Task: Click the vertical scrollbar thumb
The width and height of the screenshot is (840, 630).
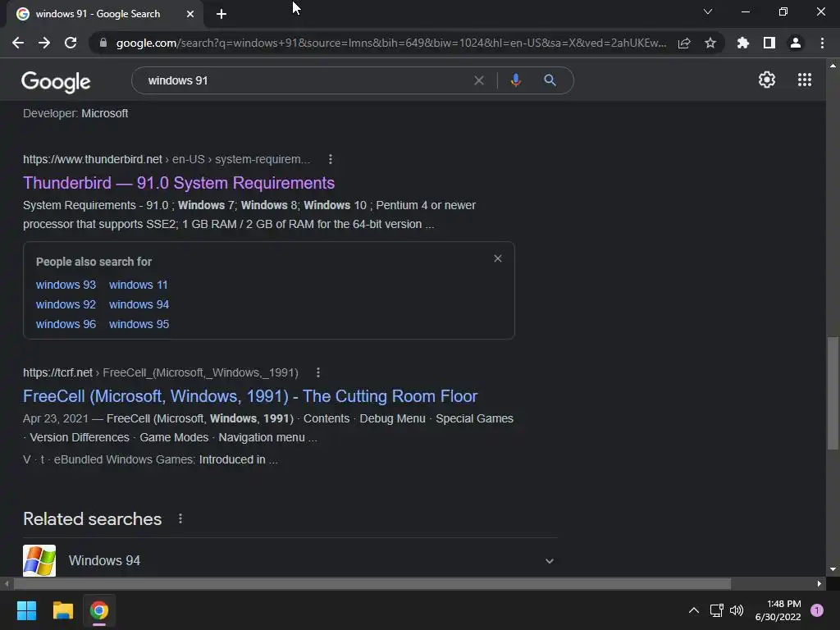Action: point(833,393)
